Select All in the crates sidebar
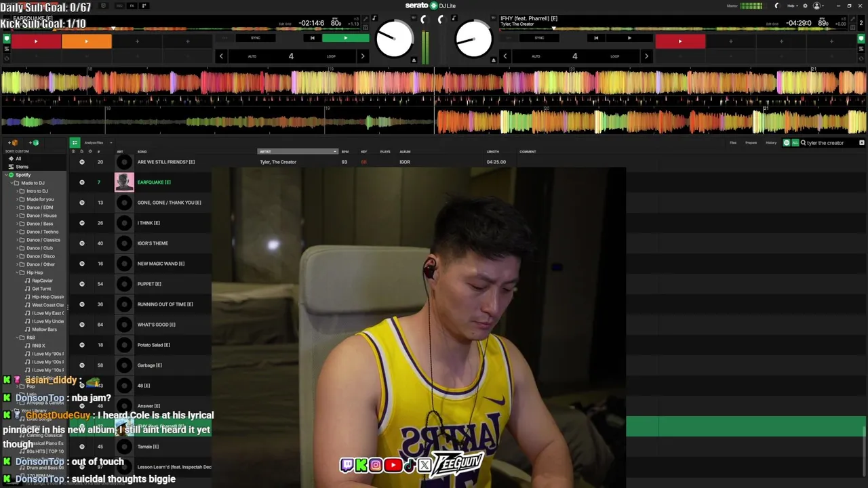Screen dimensions: 868x488 point(18,159)
